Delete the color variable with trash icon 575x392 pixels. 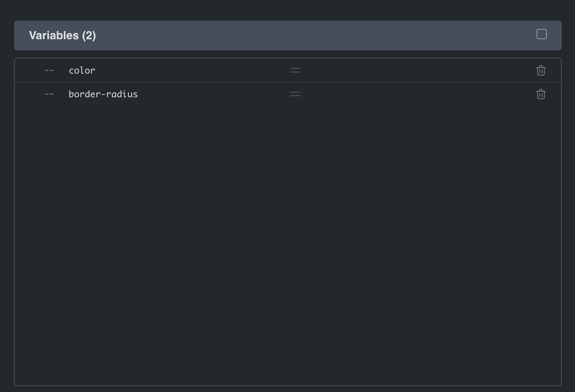(541, 70)
